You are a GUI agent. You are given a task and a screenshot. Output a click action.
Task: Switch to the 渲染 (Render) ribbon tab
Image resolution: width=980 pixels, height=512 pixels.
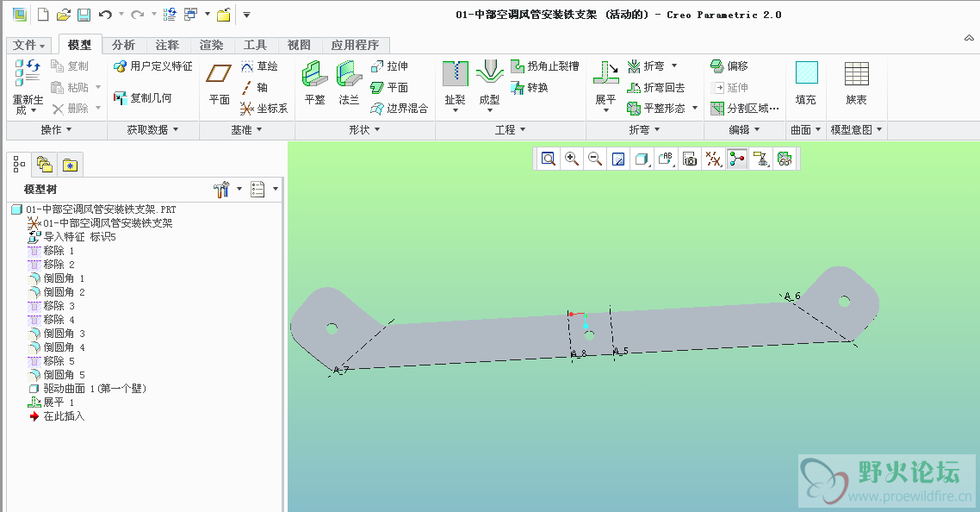coord(211,45)
